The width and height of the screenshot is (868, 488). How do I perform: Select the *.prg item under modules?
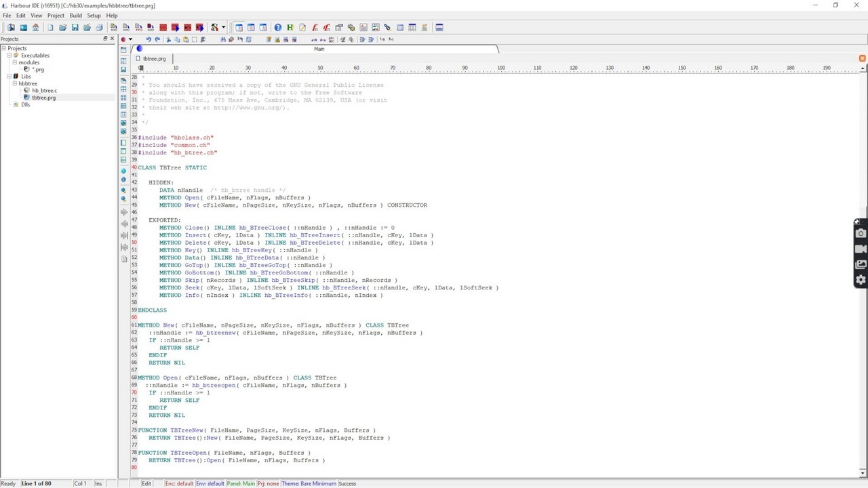tap(37, 69)
